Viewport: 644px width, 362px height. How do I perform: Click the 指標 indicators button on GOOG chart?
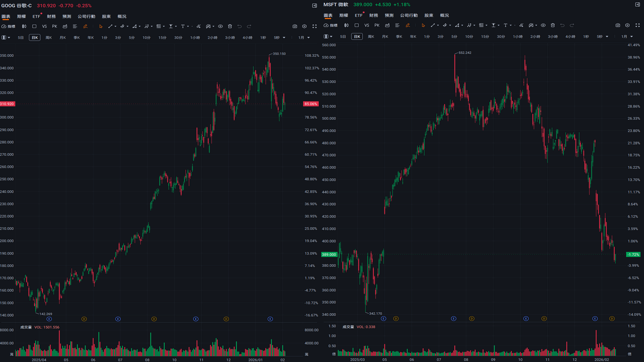coord(8,27)
